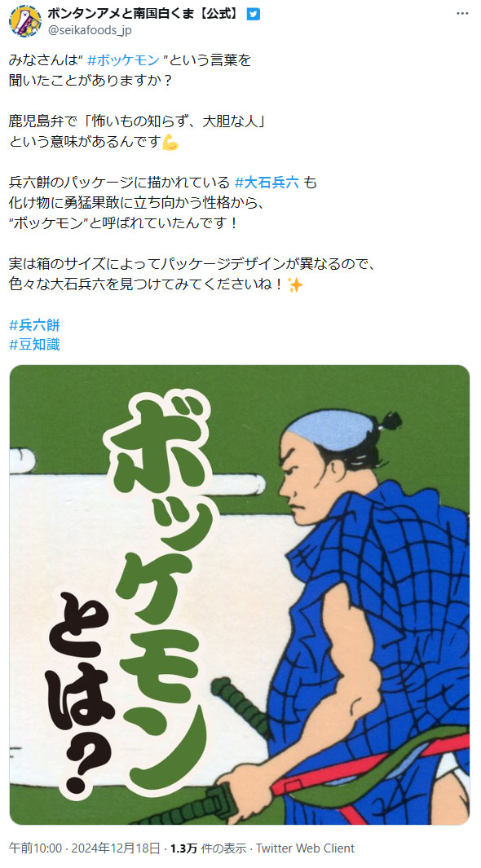Open the three-dot more options menu

(x=462, y=14)
